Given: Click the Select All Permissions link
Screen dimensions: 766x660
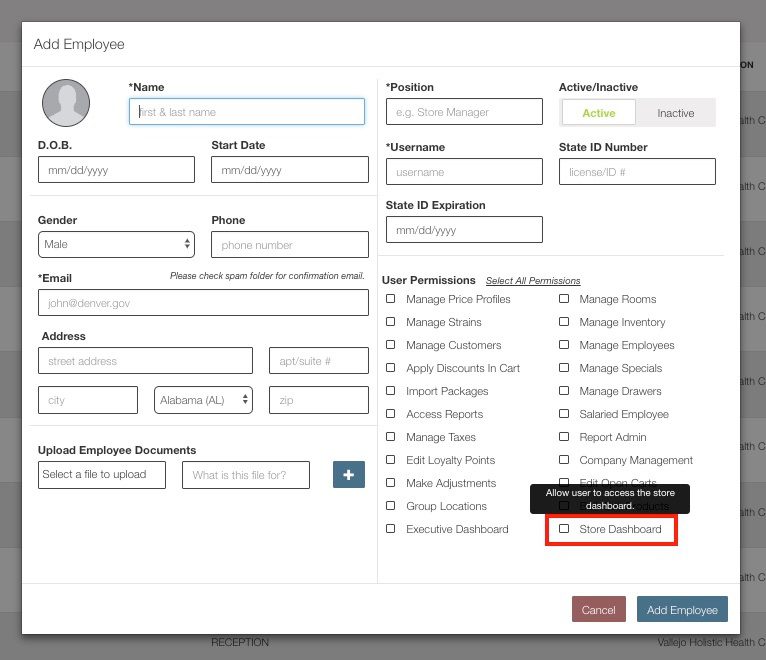Looking at the screenshot, I should tap(532, 281).
